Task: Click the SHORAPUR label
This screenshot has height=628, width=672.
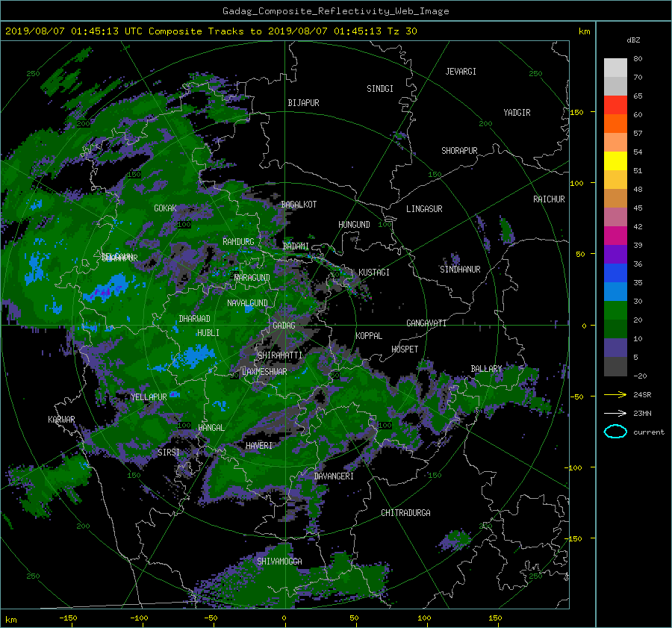Action: pyautogui.click(x=459, y=151)
